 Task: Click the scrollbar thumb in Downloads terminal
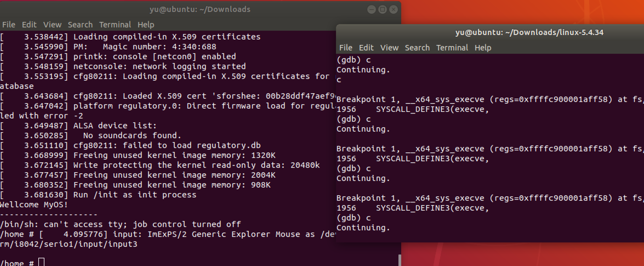point(400,260)
